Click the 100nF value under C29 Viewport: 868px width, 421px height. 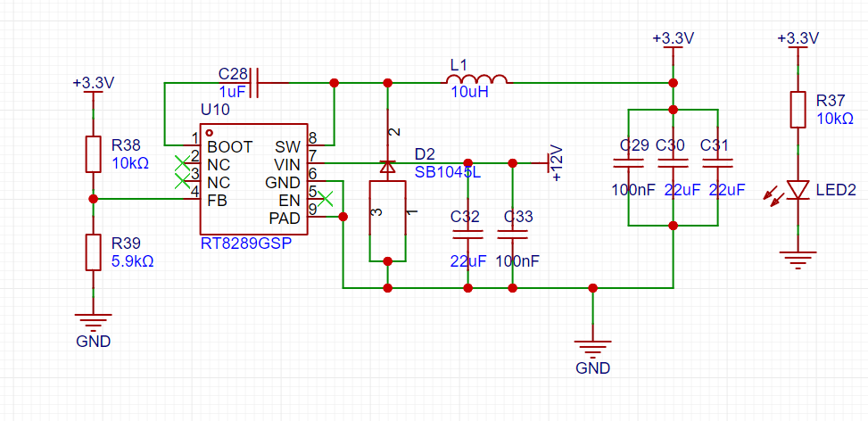633,190
